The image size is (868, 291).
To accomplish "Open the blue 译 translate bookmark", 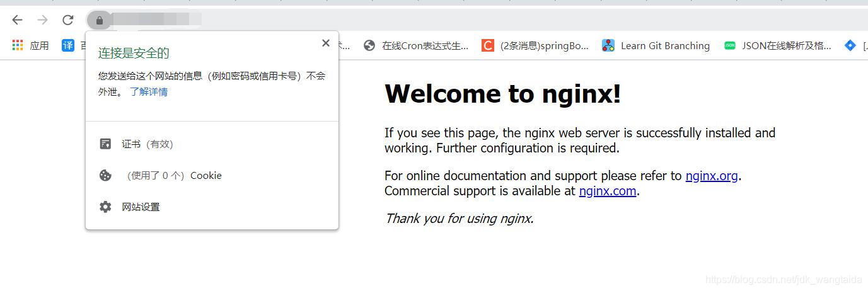I will [x=68, y=45].
